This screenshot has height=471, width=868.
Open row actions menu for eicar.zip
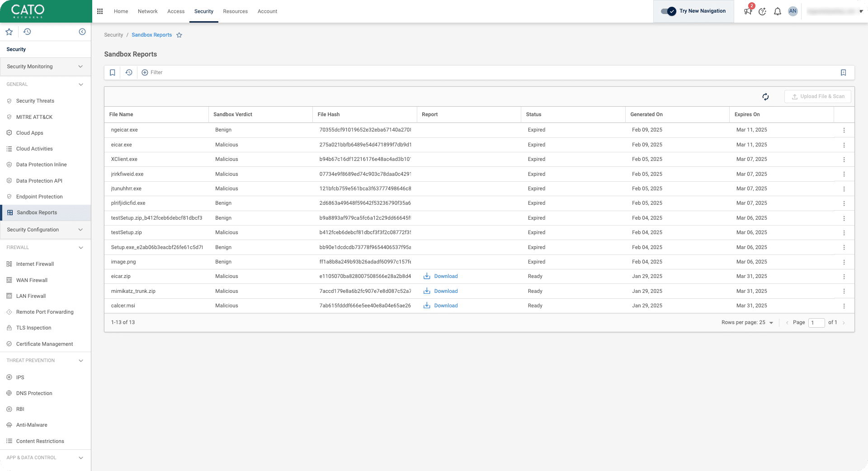click(844, 277)
